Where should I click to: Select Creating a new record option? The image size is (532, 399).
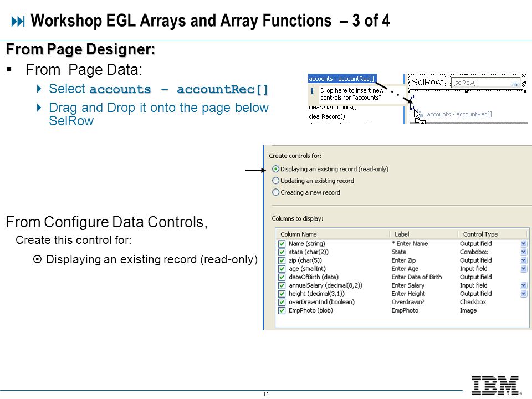[275, 192]
